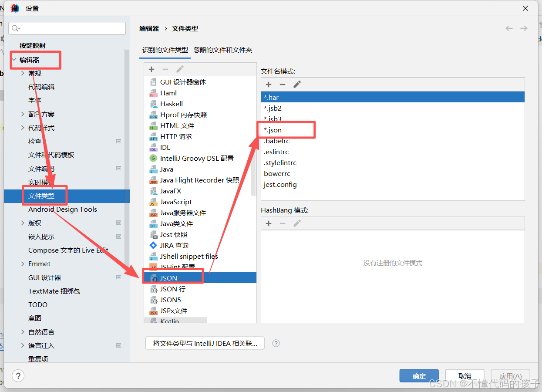This screenshot has height=392, width=542.
Task: Select Java Flight Recorder 快照 type
Action: click(x=200, y=180)
